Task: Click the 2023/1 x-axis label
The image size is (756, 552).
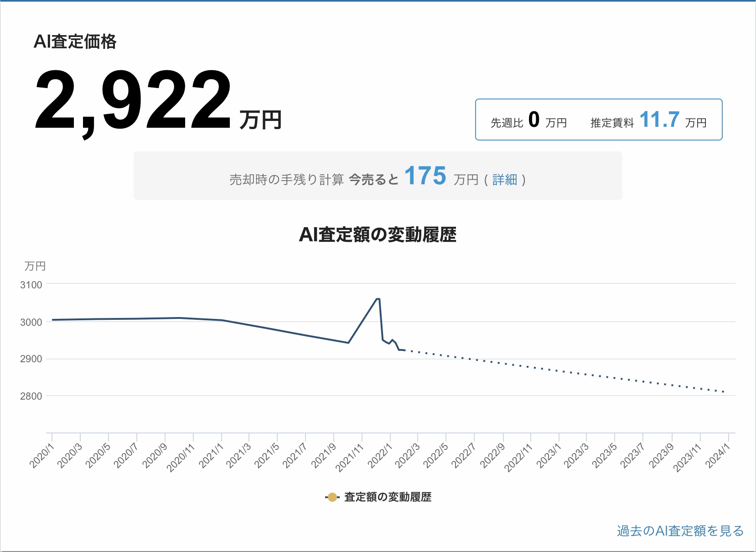Action: [549, 455]
